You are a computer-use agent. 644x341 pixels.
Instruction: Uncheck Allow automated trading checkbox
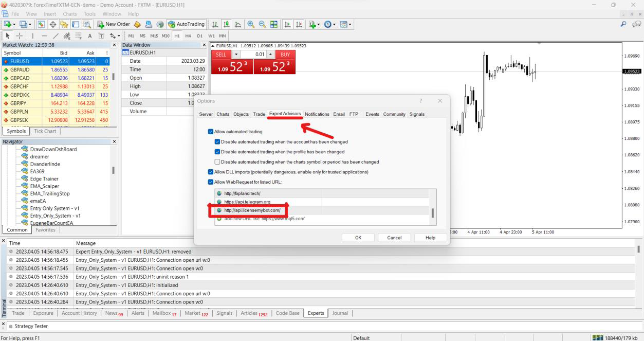[x=211, y=132]
